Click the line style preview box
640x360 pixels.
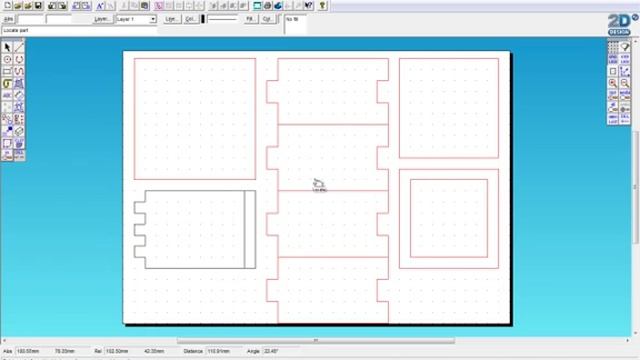pyautogui.click(x=222, y=19)
